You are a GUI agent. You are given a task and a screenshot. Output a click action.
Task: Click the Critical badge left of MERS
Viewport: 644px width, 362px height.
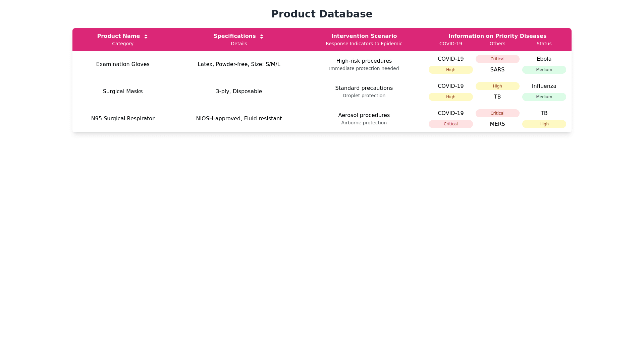coord(450,124)
